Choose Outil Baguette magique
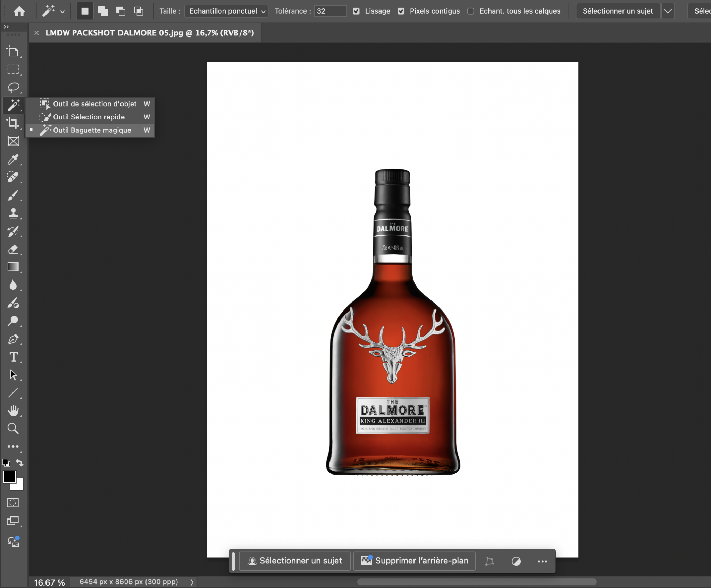 (90, 130)
